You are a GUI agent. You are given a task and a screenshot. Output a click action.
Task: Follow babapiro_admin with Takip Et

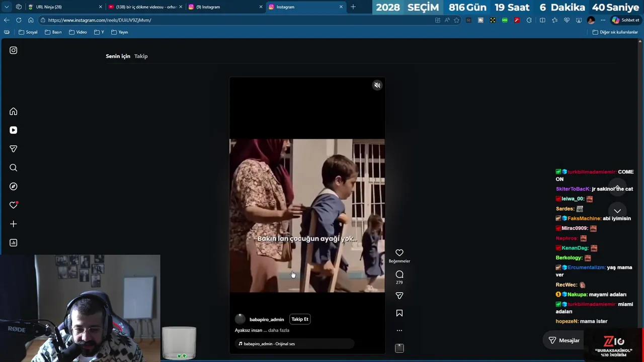(x=300, y=319)
